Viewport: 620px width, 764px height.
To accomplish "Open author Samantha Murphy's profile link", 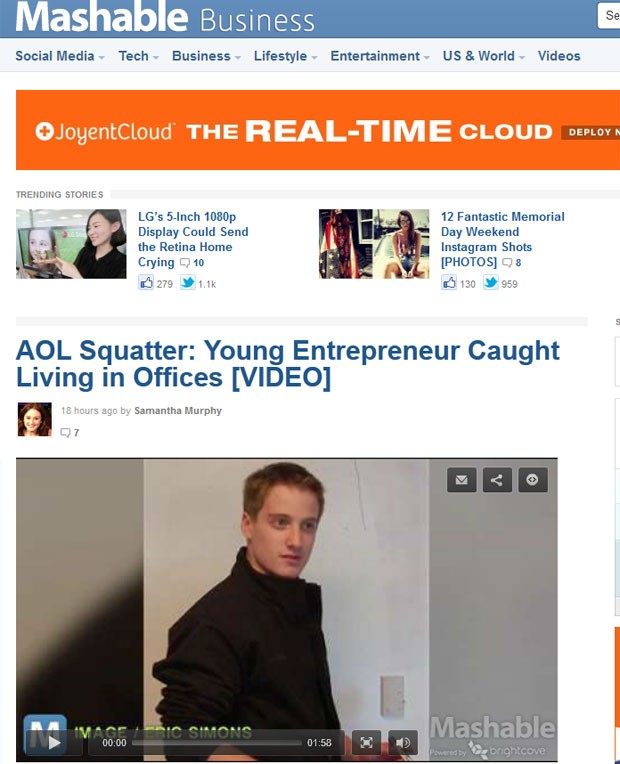I will (178, 411).
